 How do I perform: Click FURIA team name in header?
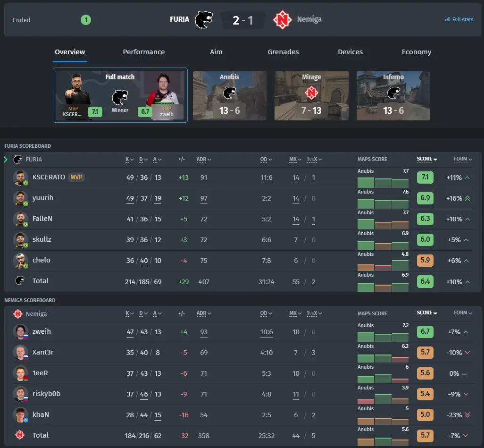pos(179,19)
